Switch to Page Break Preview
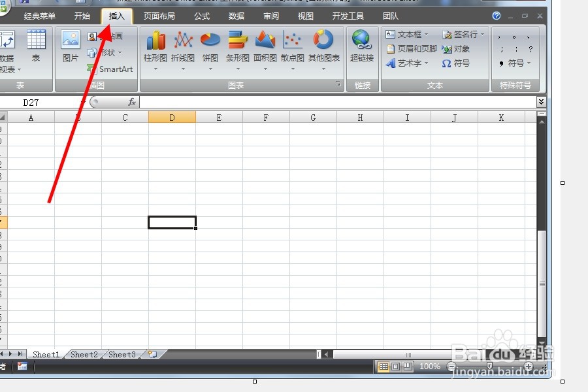Image resolution: width=588 pixels, height=392 pixels. [408, 367]
